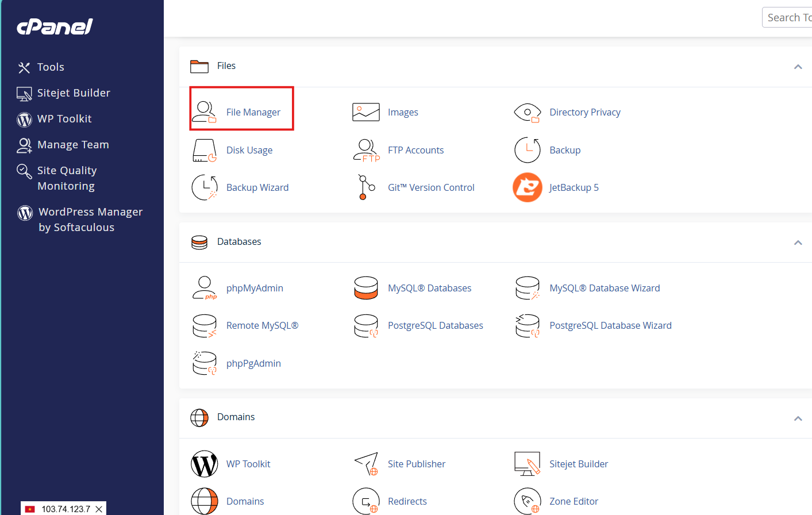This screenshot has width=812, height=515.
Task: Click the JetBackup 5 orange icon
Action: [528, 187]
